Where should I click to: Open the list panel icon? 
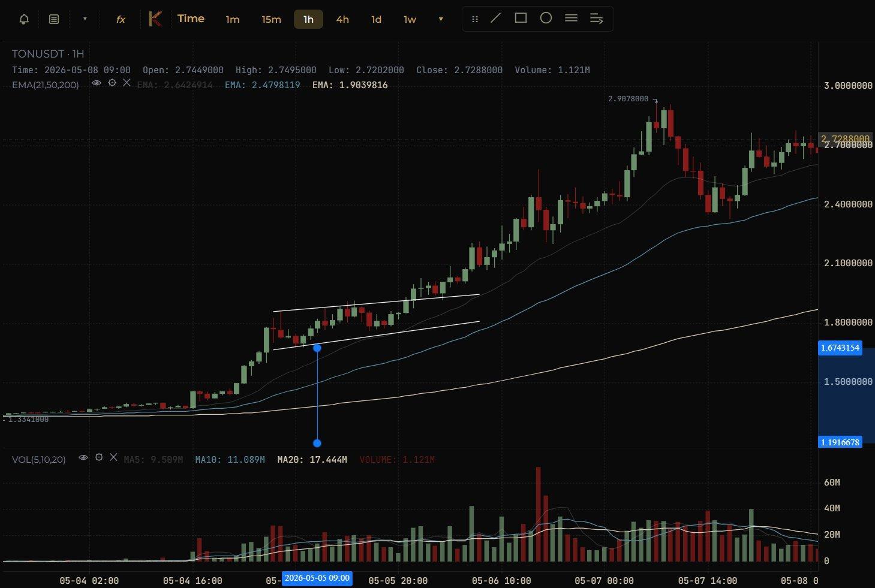[54, 19]
